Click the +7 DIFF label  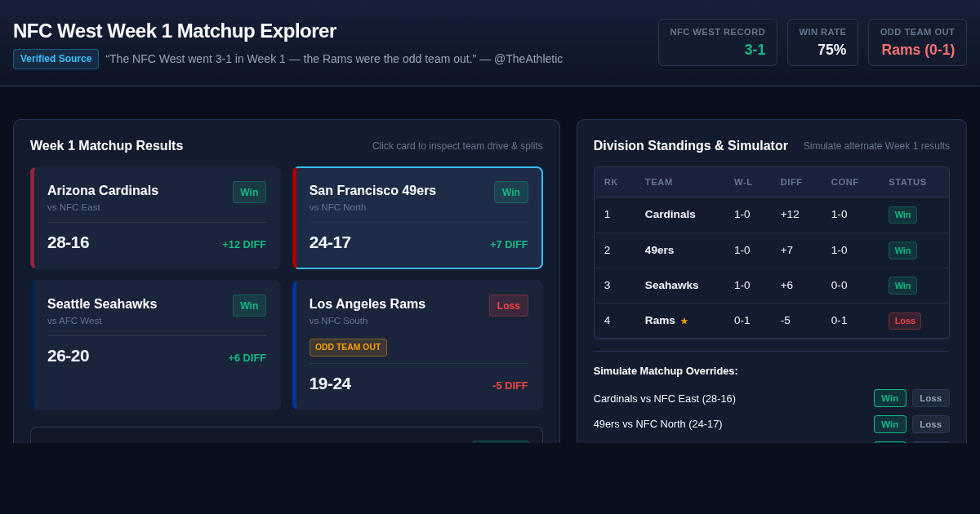coord(509,244)
